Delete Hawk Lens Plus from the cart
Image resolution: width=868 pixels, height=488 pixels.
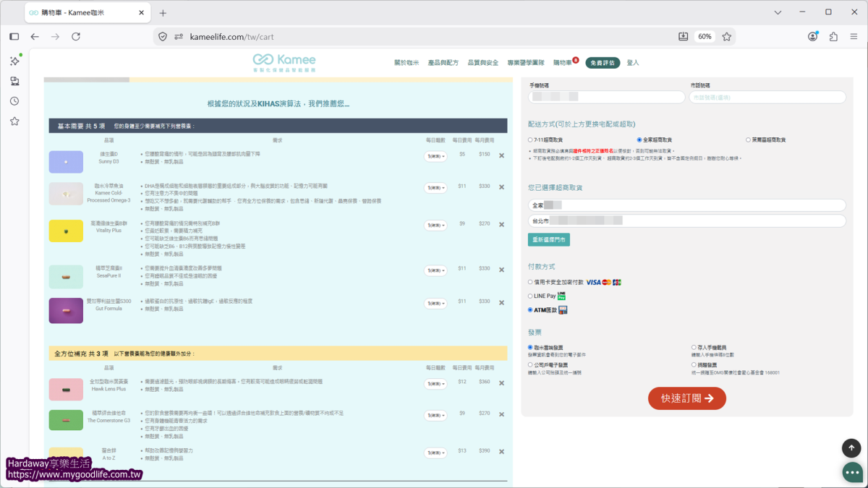(x=501, y=382)
